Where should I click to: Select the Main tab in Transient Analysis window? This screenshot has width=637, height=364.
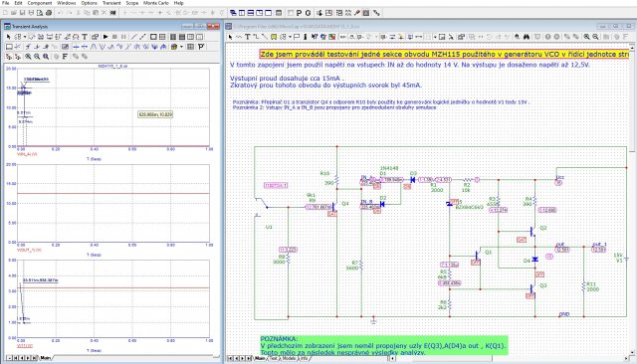click(x=45, y=358)
